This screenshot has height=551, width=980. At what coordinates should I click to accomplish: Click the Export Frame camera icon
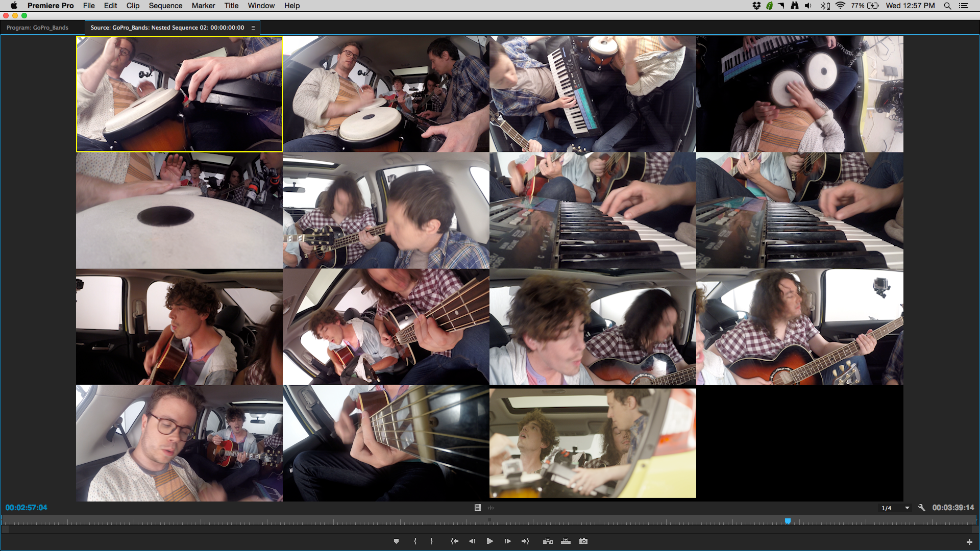(583, 541)
